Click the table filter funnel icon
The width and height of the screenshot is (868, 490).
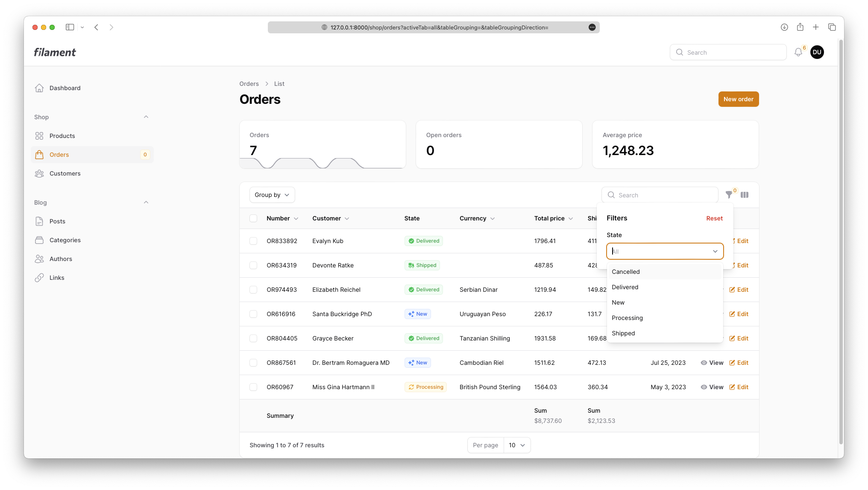pos(729,195)
